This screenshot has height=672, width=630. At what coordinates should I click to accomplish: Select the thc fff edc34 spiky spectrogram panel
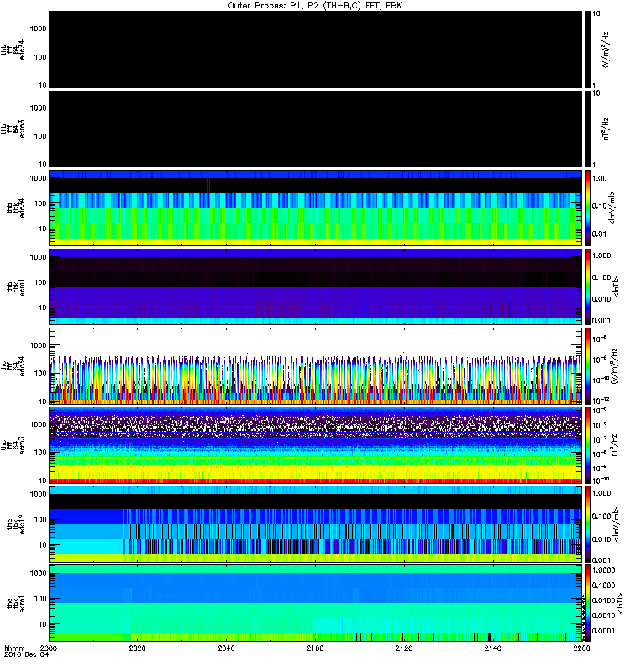(315, 366)
